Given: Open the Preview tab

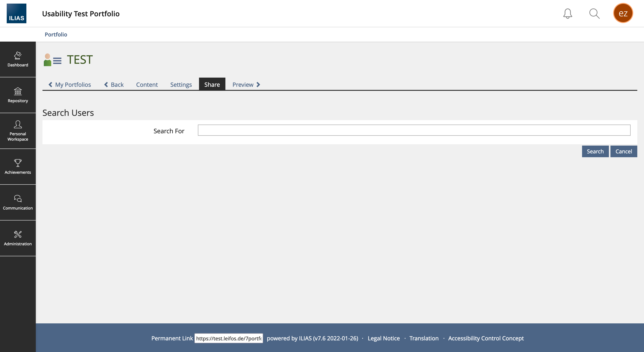Looking at the screenshot, I should [246, 85].
